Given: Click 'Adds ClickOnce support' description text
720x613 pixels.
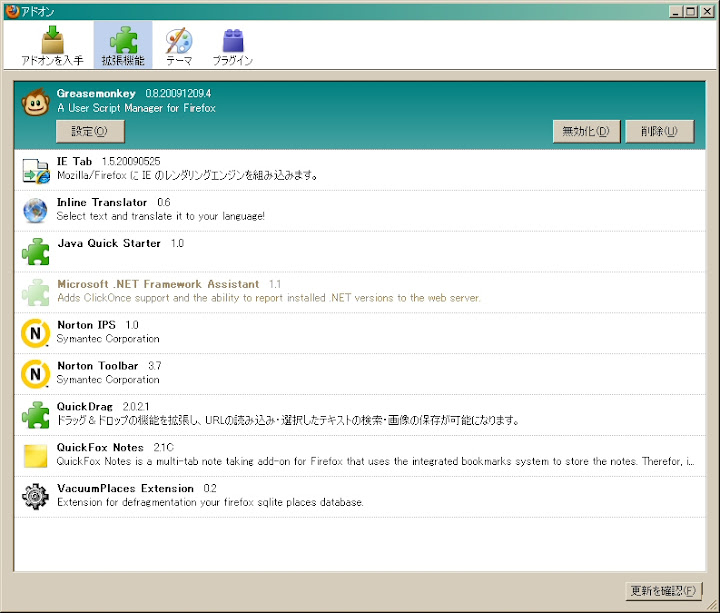Looking at the screenshot, I should coord(269,298).
